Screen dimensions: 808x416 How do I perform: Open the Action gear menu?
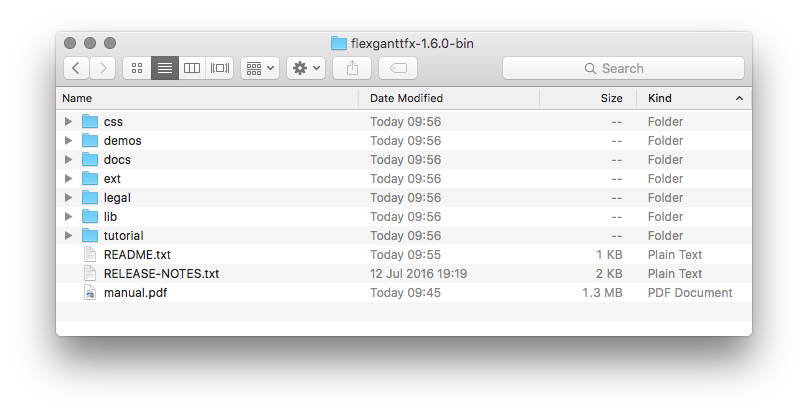pos(306,68)
